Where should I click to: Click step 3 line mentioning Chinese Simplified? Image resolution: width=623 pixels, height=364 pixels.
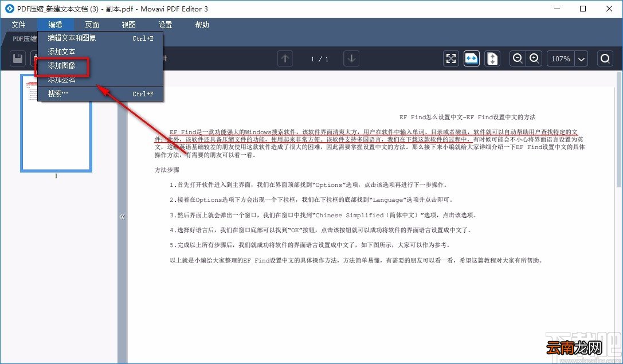(x=323, y=215)
